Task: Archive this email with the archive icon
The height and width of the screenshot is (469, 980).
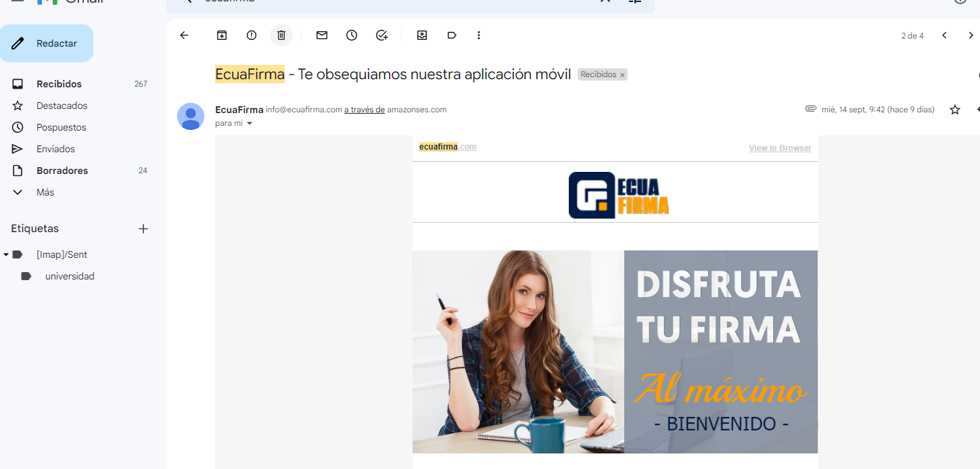Action: pyautogui.click(x=222, y=35)
